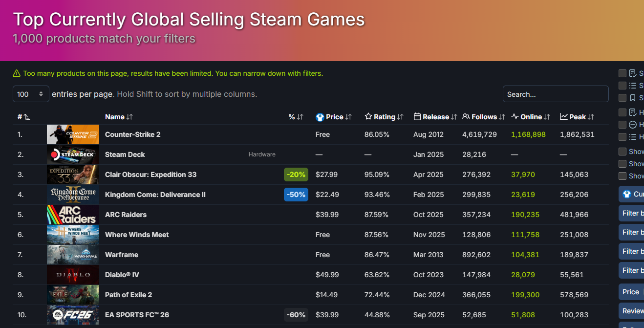
Task: Sort by the % discount column header
Action: click(x=292, y=117)
